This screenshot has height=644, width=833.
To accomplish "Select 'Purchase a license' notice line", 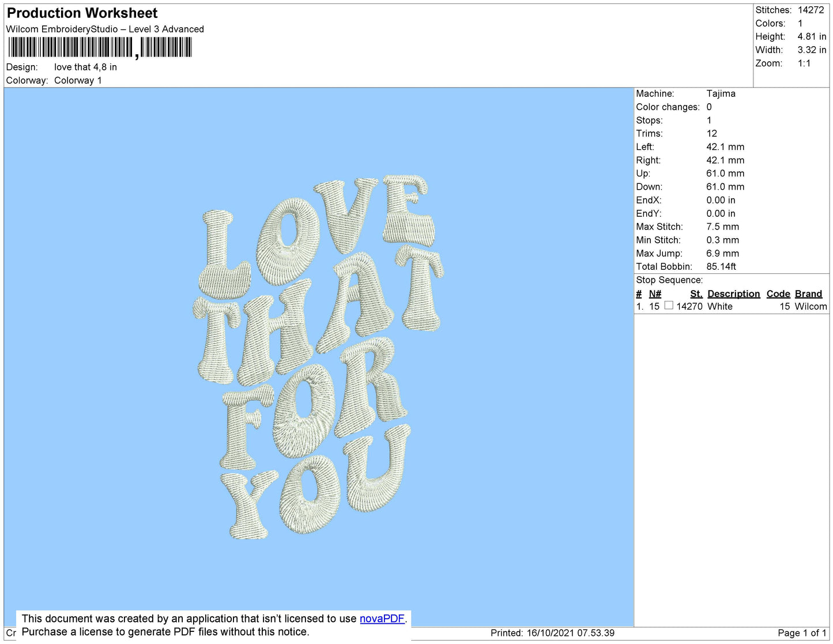I will coord(165,632).
